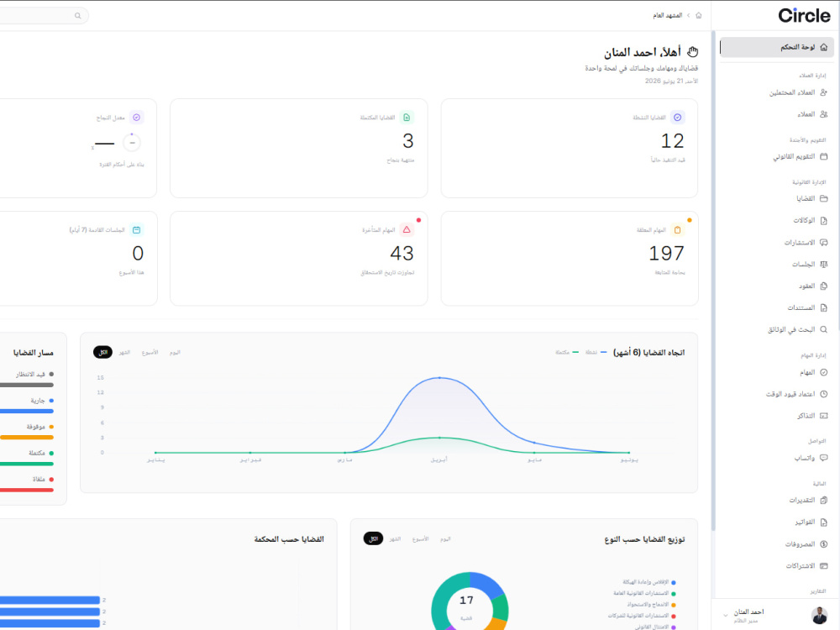Open the legal calendar icon (التقويم القانوني)
The height and width of the screenshot is (630, 840).
[x=823, y=156]
